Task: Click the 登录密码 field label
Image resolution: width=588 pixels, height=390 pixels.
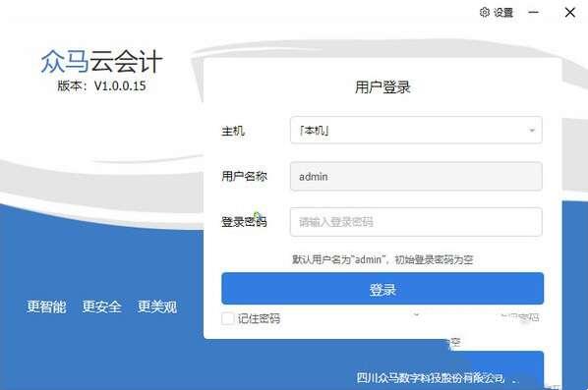Action: (244, 222)
